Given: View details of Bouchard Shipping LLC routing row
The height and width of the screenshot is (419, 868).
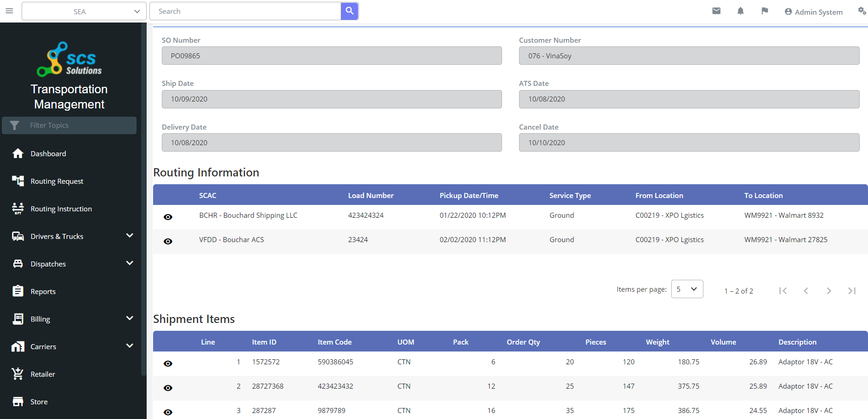Looking at the screenshot, I should [168, 216].
